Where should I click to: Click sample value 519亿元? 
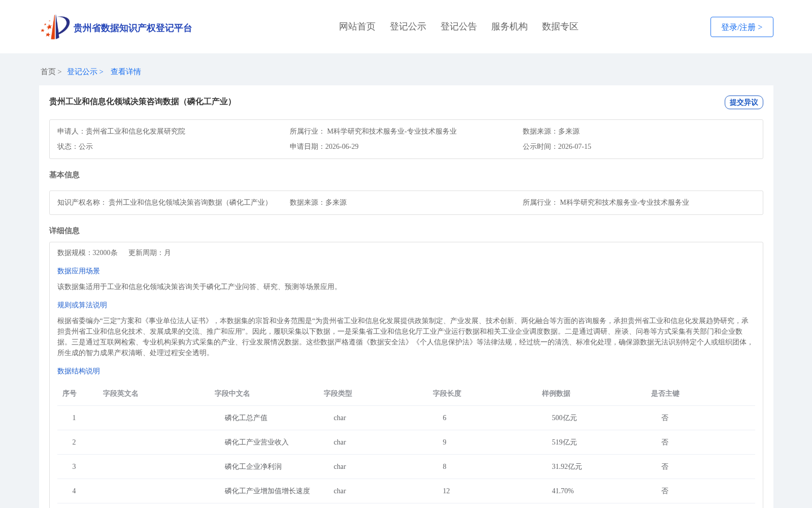point(564,442)
